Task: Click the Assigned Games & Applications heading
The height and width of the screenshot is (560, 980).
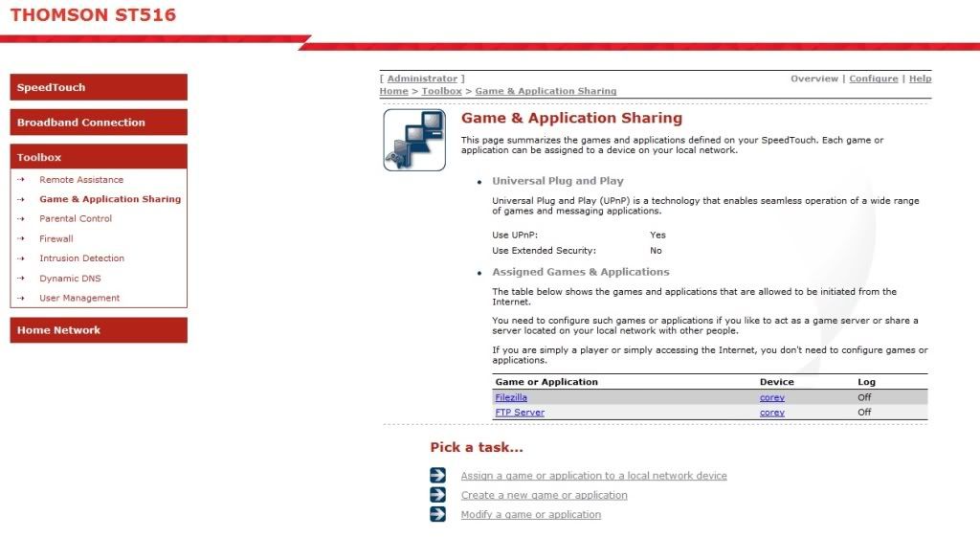Action: click(581, 272)
